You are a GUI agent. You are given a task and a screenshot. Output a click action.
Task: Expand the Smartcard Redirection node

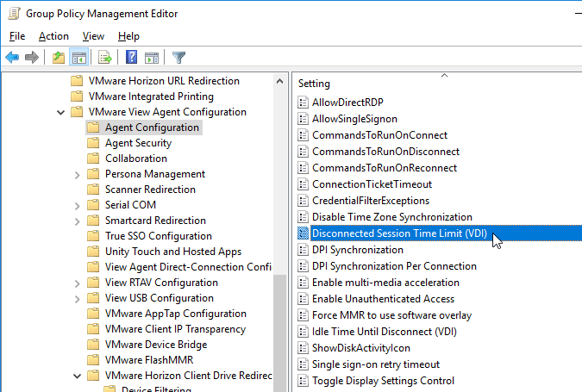pyautogui.click(x=78, y=221)
